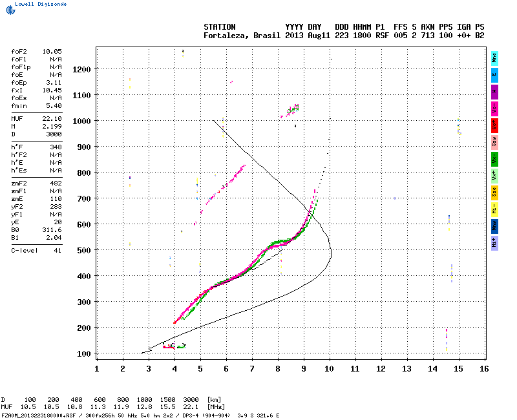Viewport: 517px width, 420px height.
Task: Select the light green Vx+ legend swatch
Action: click(x=494, y=174)
